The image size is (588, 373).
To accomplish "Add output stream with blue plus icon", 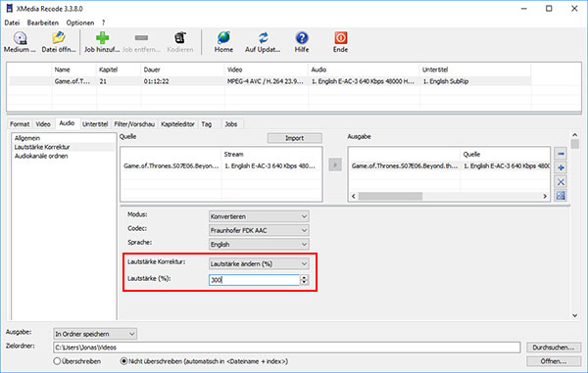I will pyautogui.click(x=561, y=167).
